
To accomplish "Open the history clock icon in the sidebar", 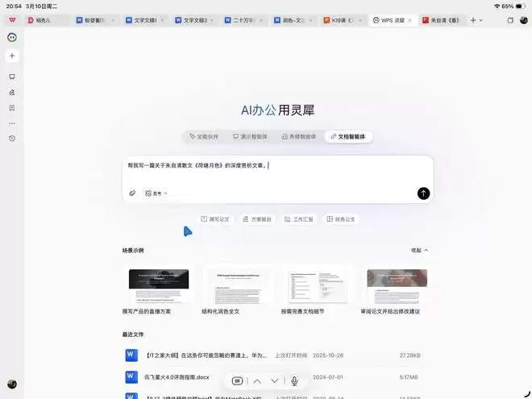I will [x=12, y=139].
